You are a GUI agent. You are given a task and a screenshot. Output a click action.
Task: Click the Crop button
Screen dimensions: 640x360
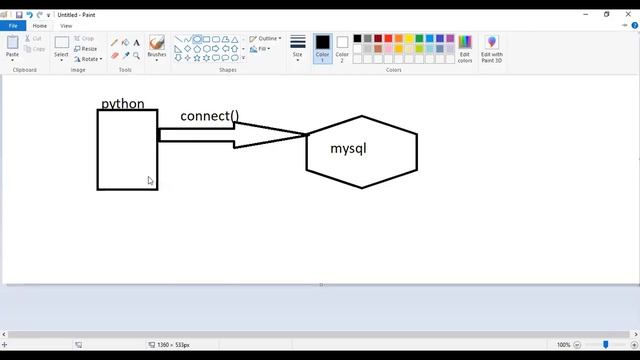pos(84,38)
